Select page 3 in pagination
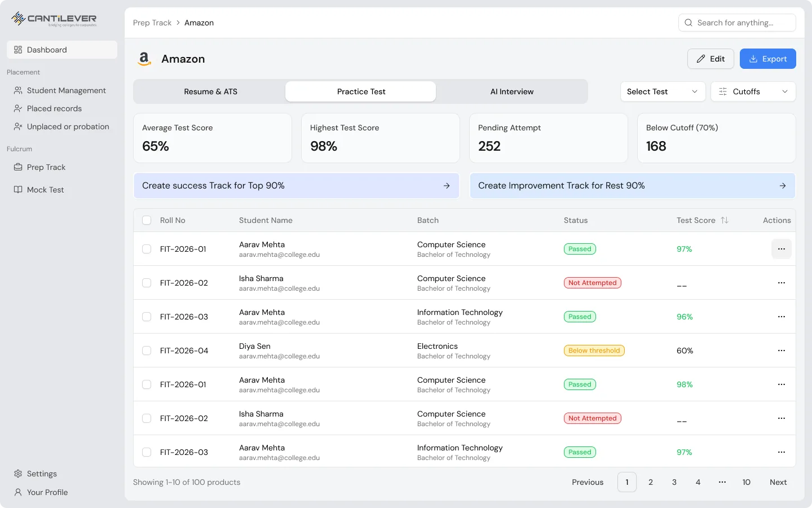812x508 pixels. click(674, 482)
